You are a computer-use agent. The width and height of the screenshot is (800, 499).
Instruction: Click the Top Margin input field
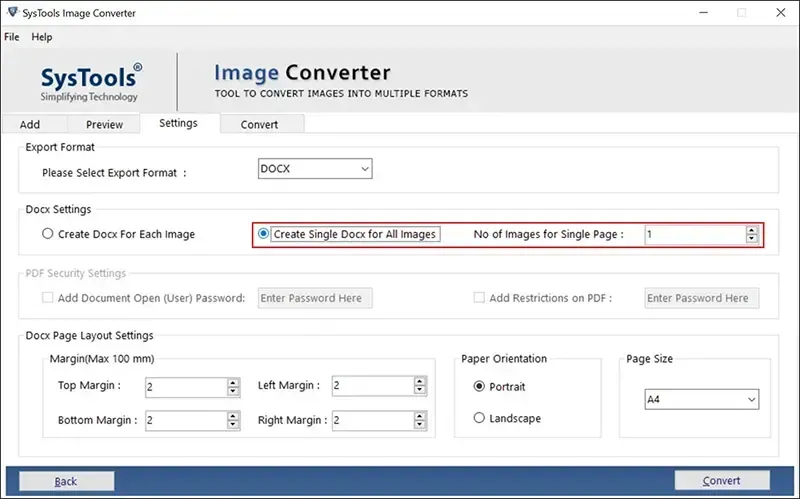185,386
